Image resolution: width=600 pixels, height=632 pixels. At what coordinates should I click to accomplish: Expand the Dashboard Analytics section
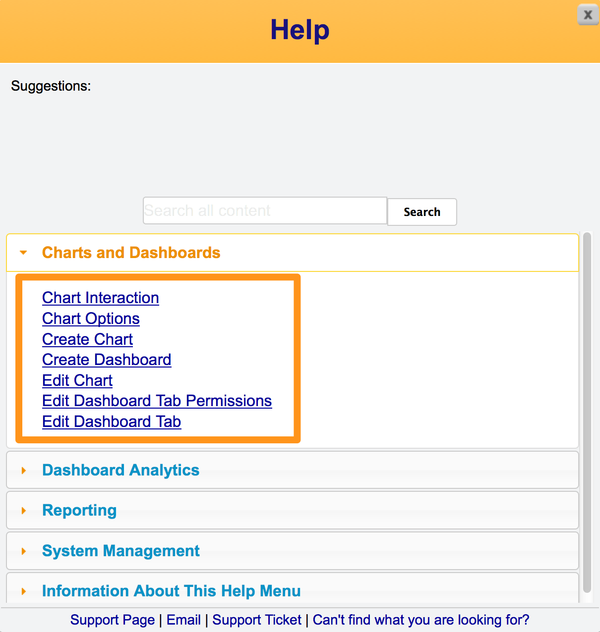pos(121,470)
